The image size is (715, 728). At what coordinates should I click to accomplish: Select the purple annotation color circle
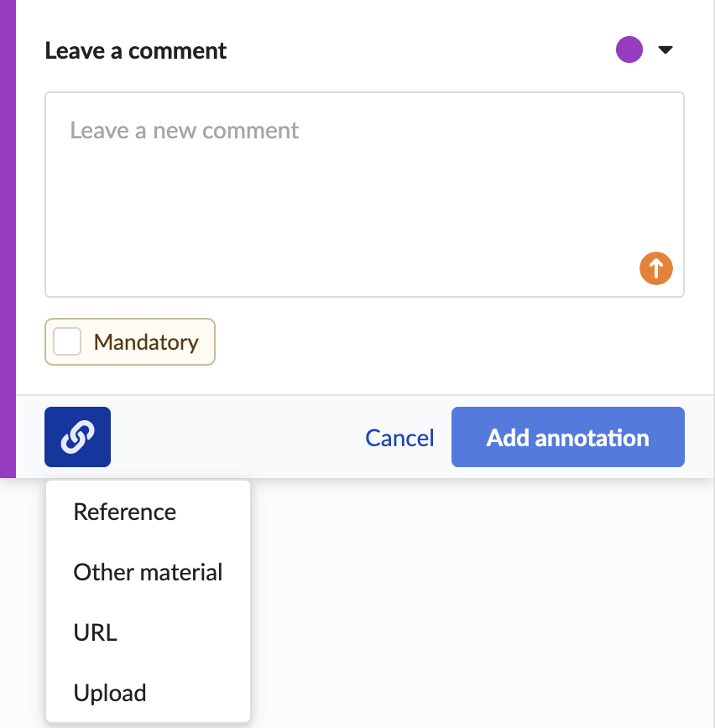click(629, 49)
